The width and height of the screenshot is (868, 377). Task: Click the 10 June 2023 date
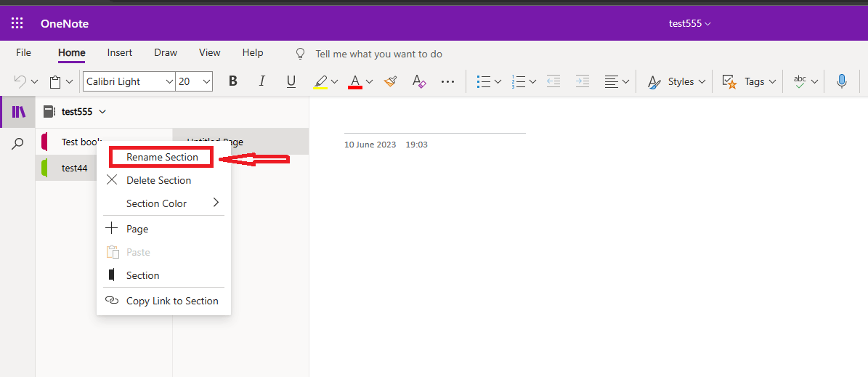tap(370, 145)
